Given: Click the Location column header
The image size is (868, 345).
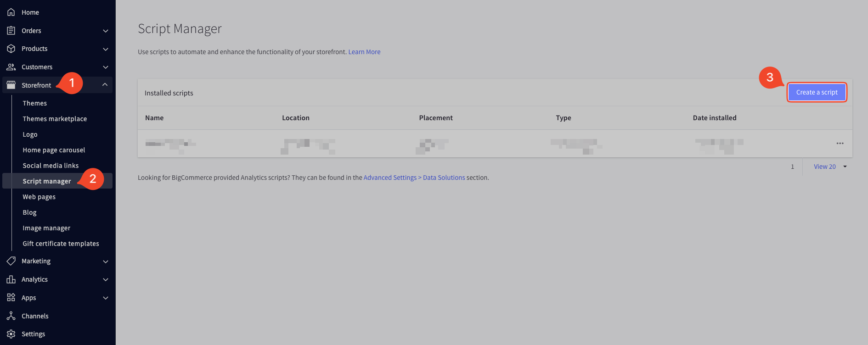Looking at the screenshot, I should (296, 118).
